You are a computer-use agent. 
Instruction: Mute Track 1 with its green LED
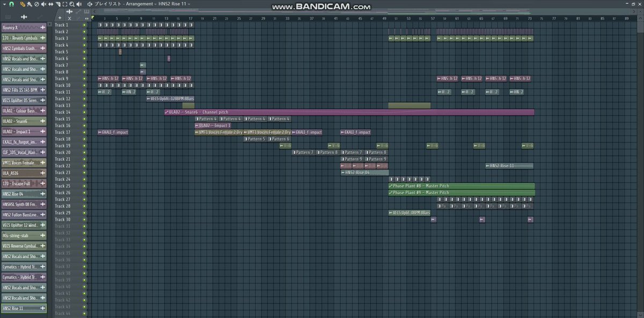[84, 25]
